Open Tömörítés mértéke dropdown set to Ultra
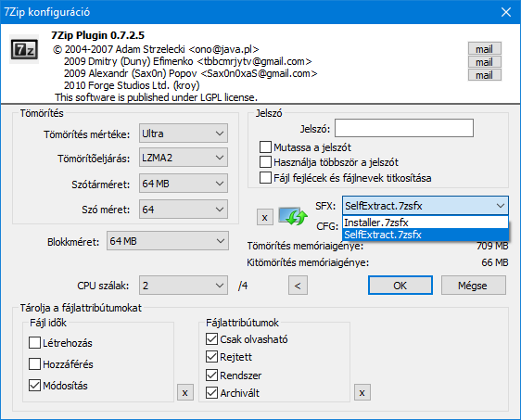This screenshot has height=420, width=521. (x=184, y=134)
